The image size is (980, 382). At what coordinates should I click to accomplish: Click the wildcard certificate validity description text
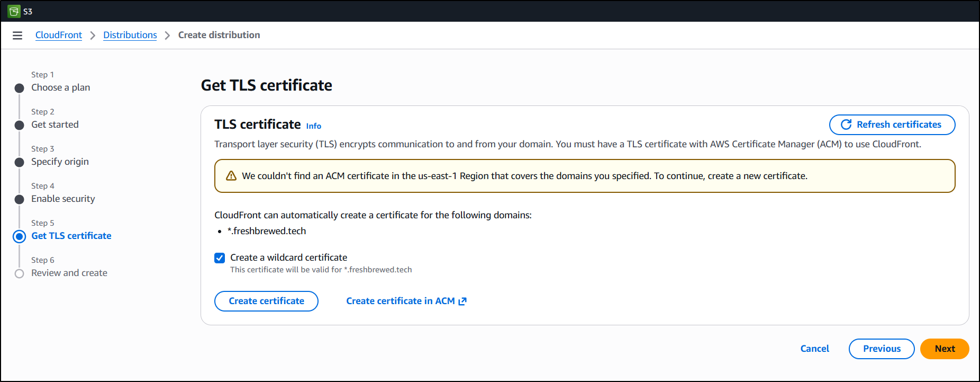(321, 270)
